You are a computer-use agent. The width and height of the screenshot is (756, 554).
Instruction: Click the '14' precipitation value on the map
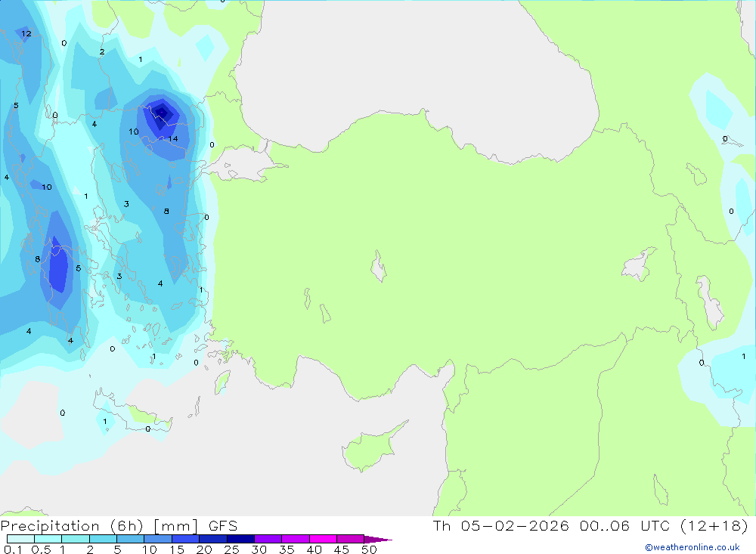tap(173, 139)
